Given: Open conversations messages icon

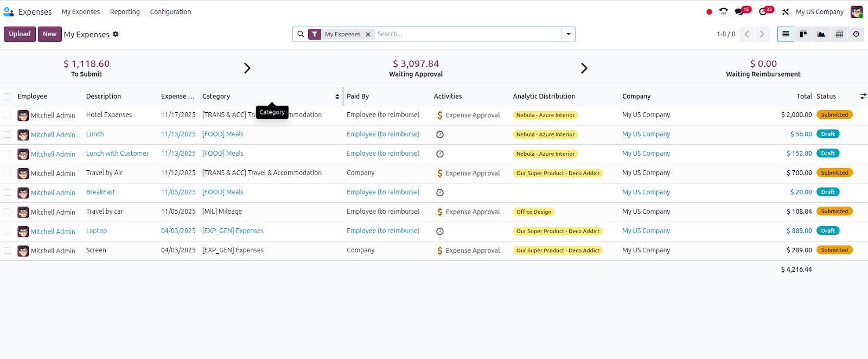Looking at the screenshot, I should [x=740, y=11].
